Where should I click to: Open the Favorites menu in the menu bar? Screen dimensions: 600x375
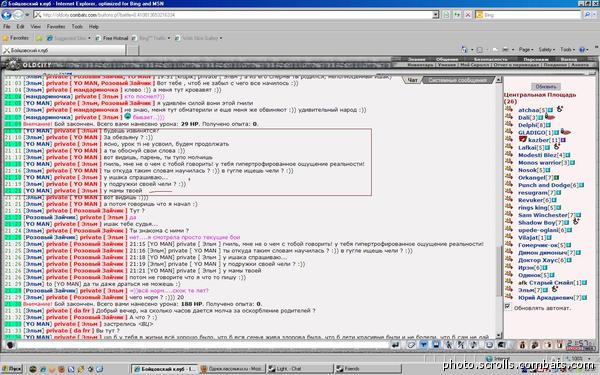tap(56, 27)
